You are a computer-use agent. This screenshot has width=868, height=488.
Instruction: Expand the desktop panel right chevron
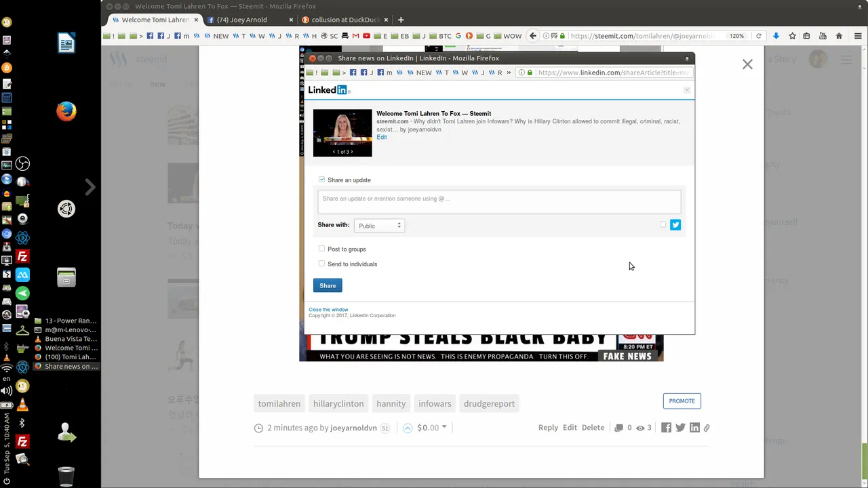90,186
